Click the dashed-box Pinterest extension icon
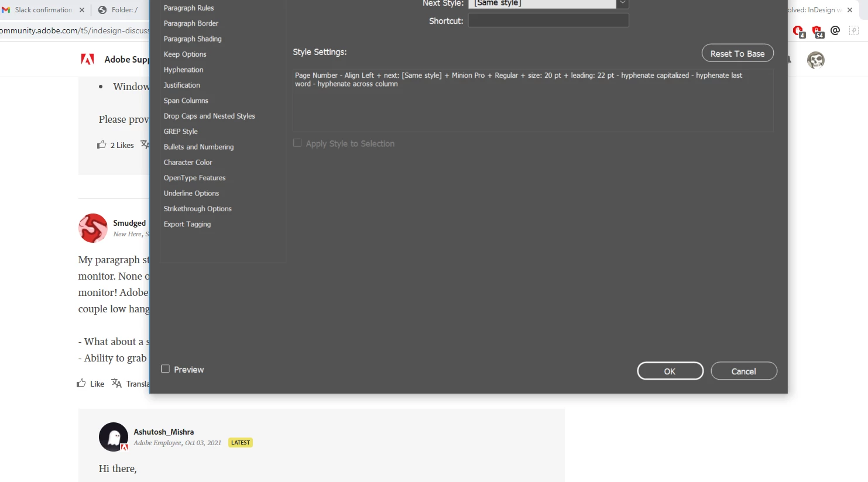 pyautogui.click(x=855, y=30)
